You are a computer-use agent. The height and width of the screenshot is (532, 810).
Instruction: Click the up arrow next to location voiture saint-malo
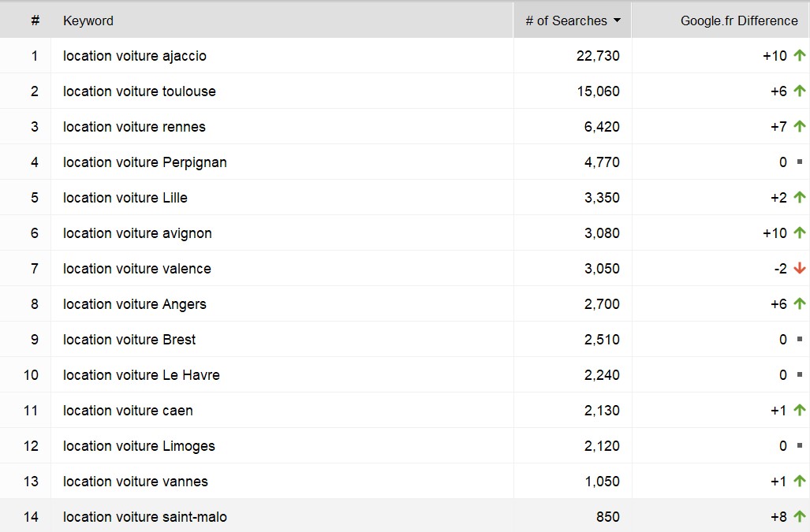(800, 516)
